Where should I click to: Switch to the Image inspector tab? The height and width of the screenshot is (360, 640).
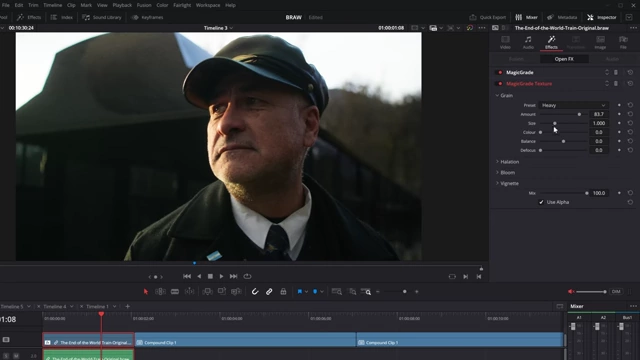[600, 42]
